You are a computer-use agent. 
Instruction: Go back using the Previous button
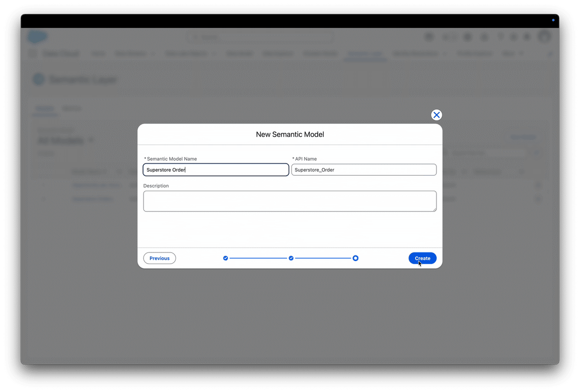[x=159, y=258]
